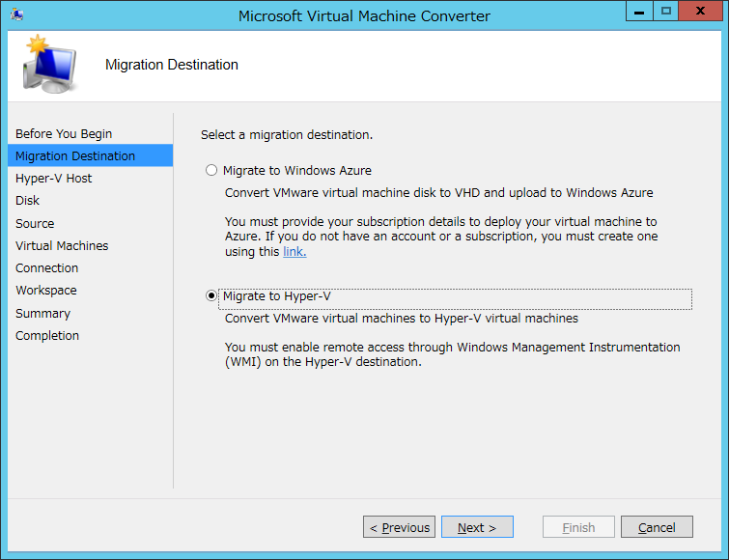Image resolution: width=729 pixels, height=560 pixels.
Task: Click the 'Convert VMware virtual machine disk to VHD' description
Action: tap(439, 193)
